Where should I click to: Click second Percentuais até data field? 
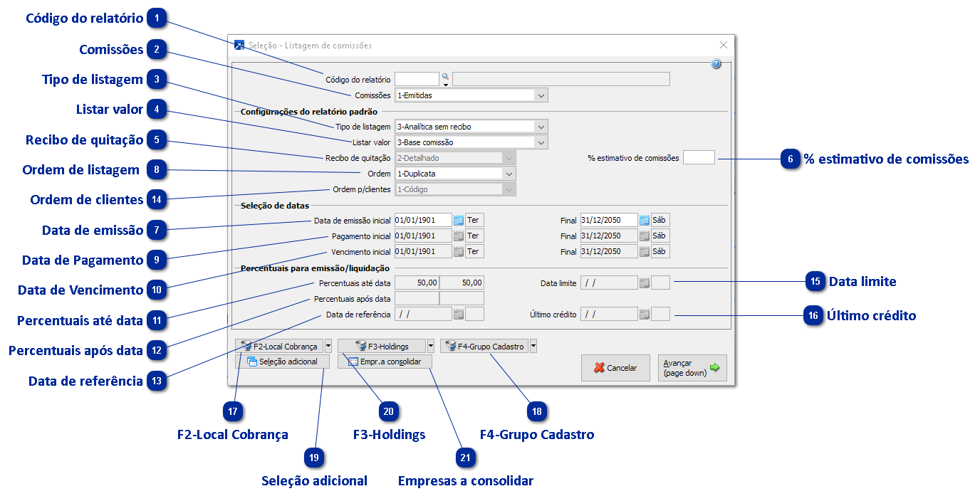coord(462,283)
